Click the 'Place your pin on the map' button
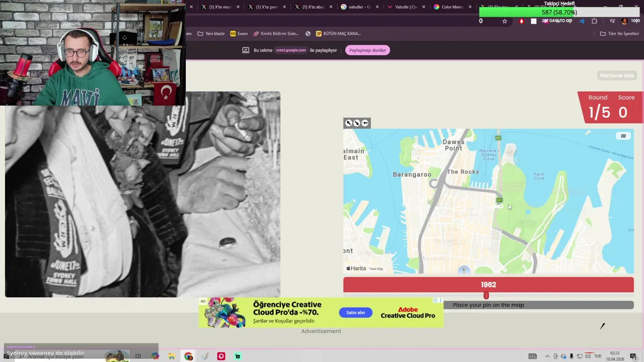This screenshot has height=362, width=644. click(488, 305)
